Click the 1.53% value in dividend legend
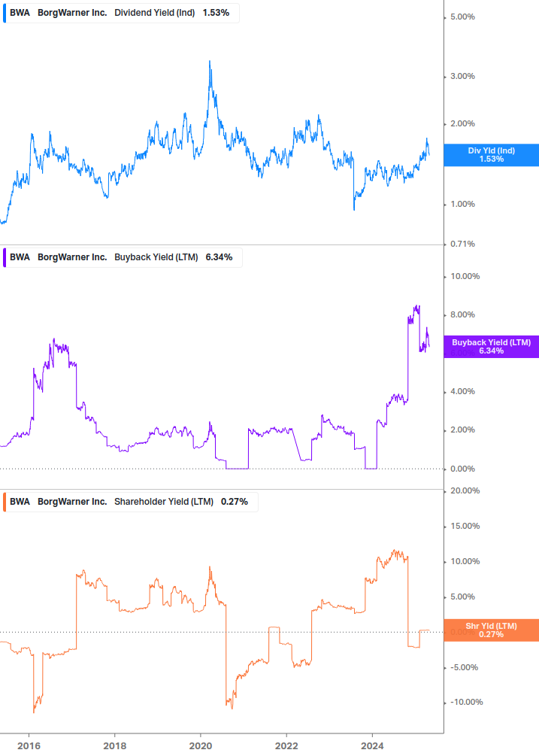Image resolution: width=539 pixels, height=756 pixels. tap(216, 13)
